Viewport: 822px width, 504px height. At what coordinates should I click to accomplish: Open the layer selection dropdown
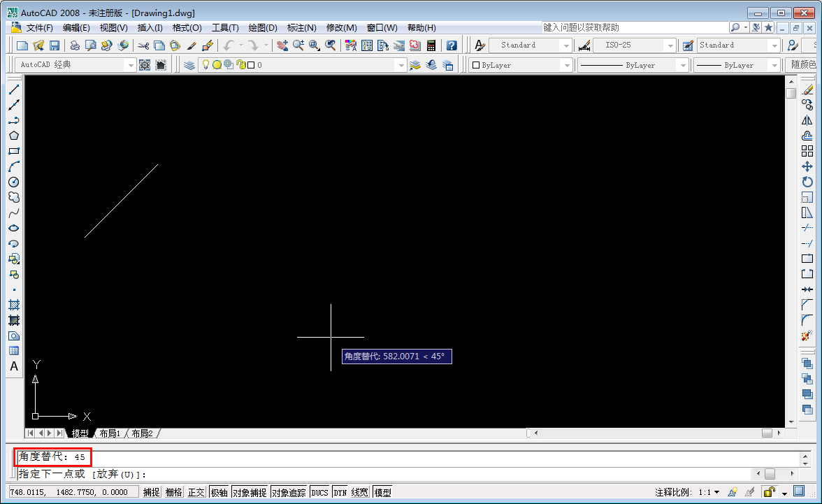[402, 64]
